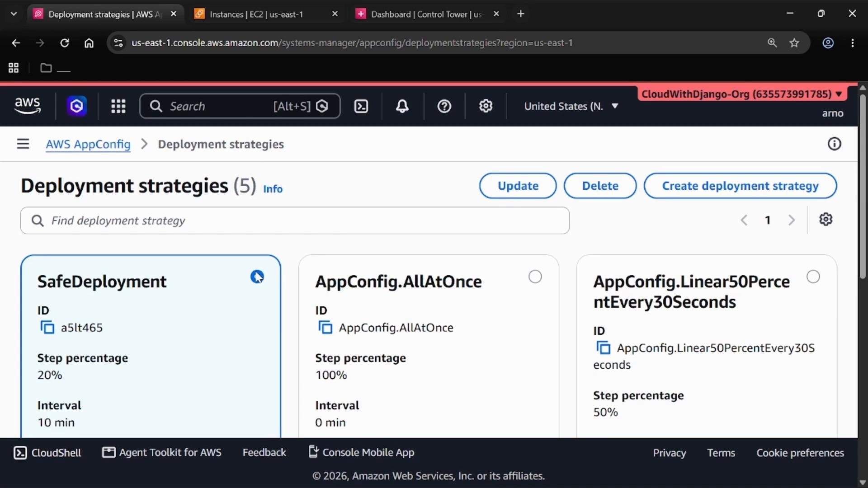Click the Find deployment strategy search field
868x488 pixels.
[295, 221]
